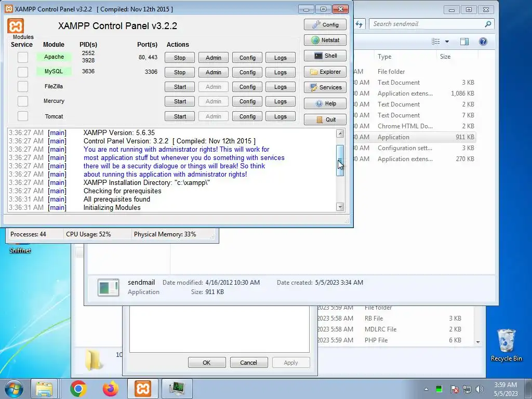The height and width of the screenshot is (399, 532).
Task: Open Apache Admin
Action: click(214, 58)
